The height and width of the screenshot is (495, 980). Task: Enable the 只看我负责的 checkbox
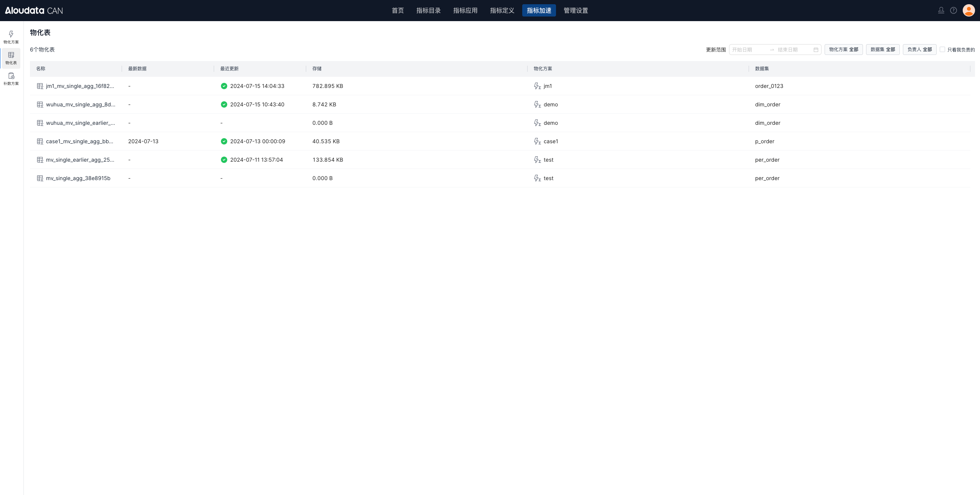tap(942, 50)
